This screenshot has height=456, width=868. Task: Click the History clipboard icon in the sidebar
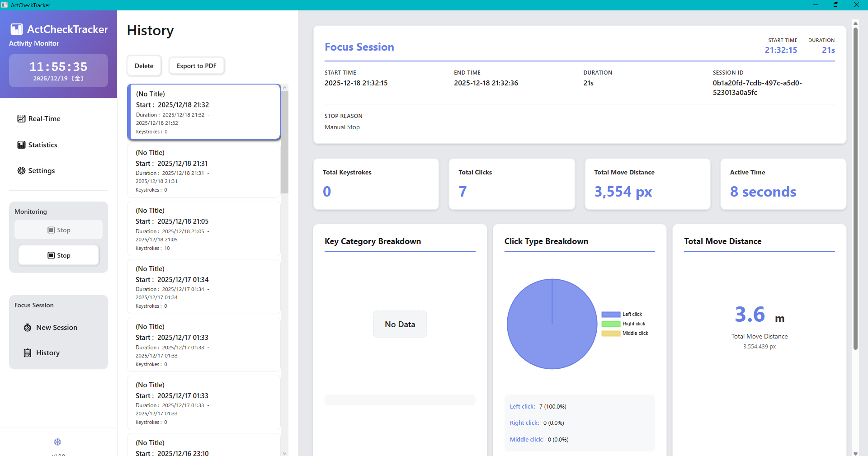tap(28, 353)
